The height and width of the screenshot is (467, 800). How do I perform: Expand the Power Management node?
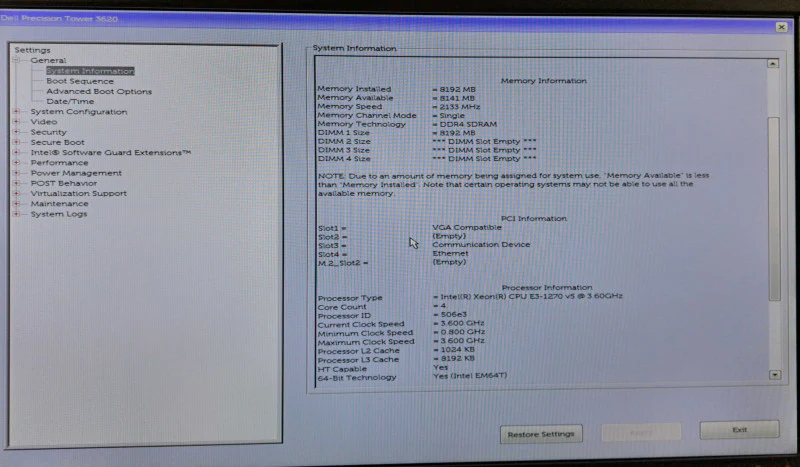tap(16, 173)
